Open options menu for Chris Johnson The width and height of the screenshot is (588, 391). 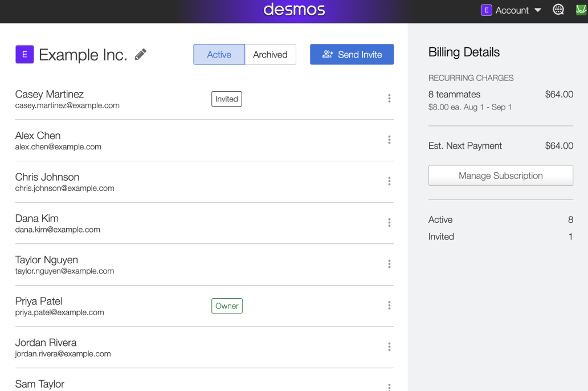(389, 181)
